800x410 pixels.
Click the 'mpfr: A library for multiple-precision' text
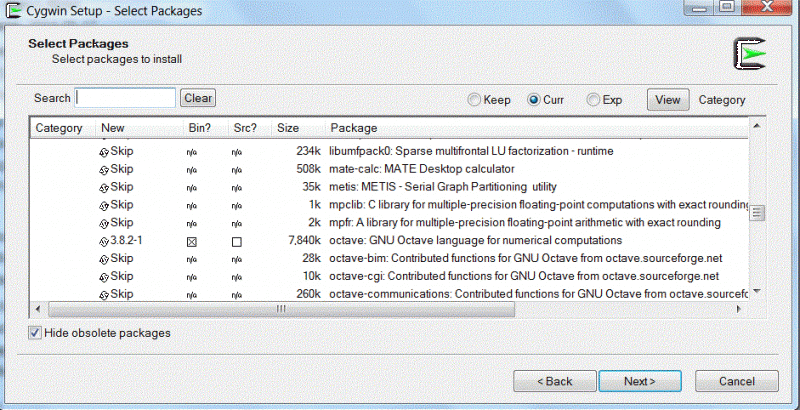[524, 222]
